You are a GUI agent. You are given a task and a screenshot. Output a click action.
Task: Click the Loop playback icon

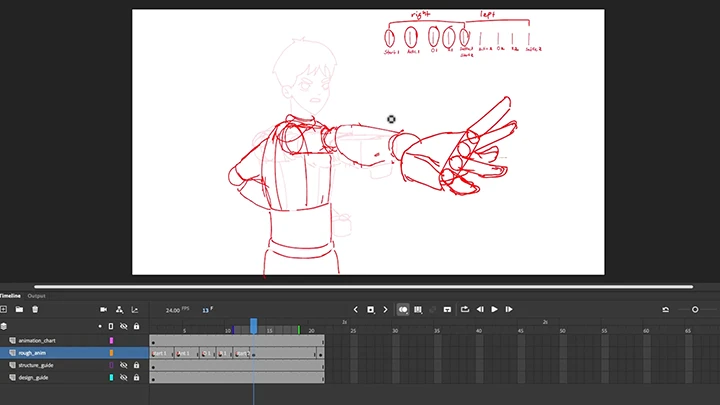pos(464,310)
